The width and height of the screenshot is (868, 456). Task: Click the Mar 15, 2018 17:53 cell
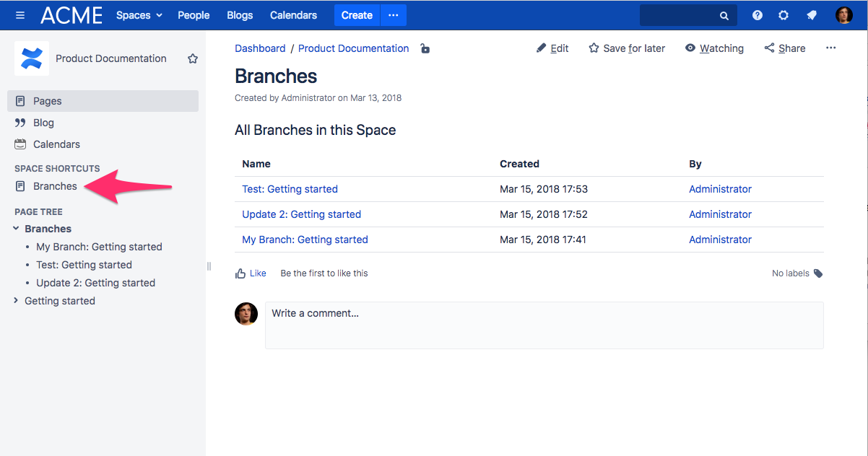[x=544, y=189]
